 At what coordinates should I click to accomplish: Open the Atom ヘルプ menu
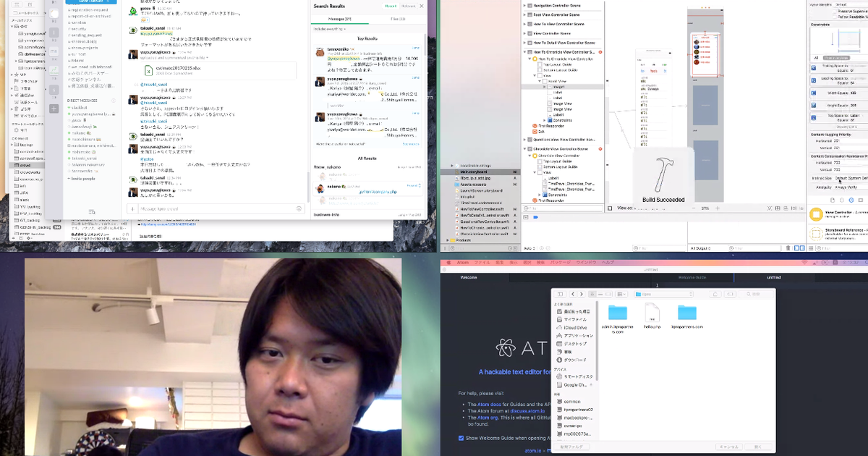point(608,262)
